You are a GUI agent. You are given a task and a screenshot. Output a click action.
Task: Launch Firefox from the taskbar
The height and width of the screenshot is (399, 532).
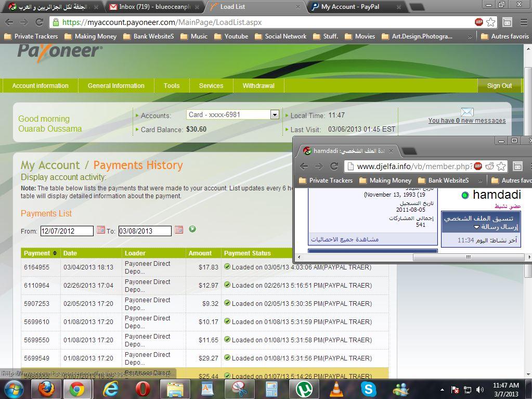tap(46, 389)
